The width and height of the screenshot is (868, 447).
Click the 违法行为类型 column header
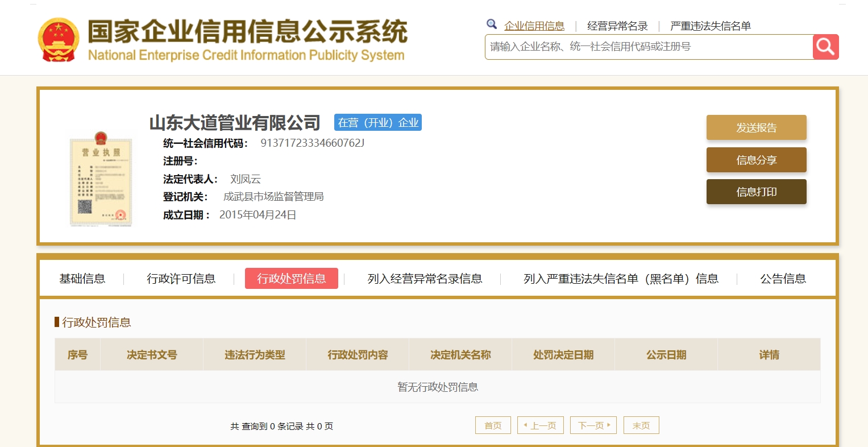point(255,355)
